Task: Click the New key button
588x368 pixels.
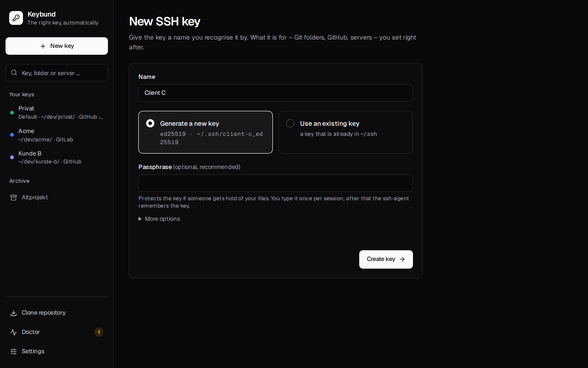Action: tap(57, 46)
